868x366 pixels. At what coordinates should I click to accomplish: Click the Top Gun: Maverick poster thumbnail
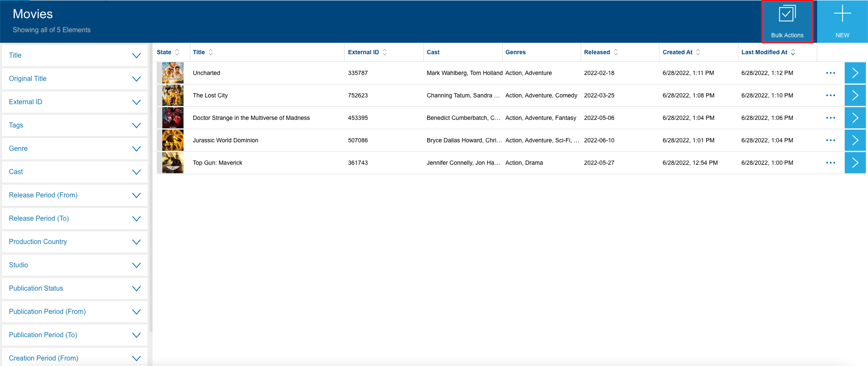(x=172, y=163)
